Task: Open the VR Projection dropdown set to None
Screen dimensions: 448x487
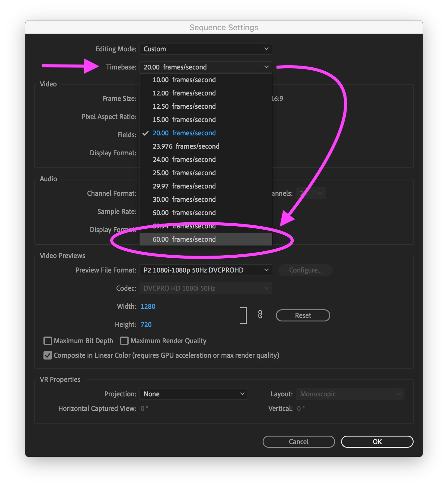Action: pos(194,394)
